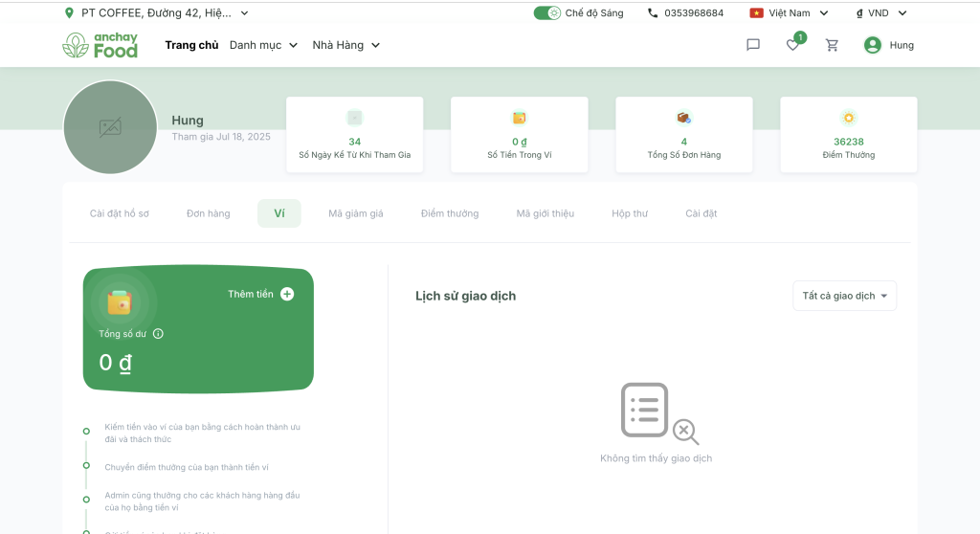Open the shopping cart icon

(832, 45)
